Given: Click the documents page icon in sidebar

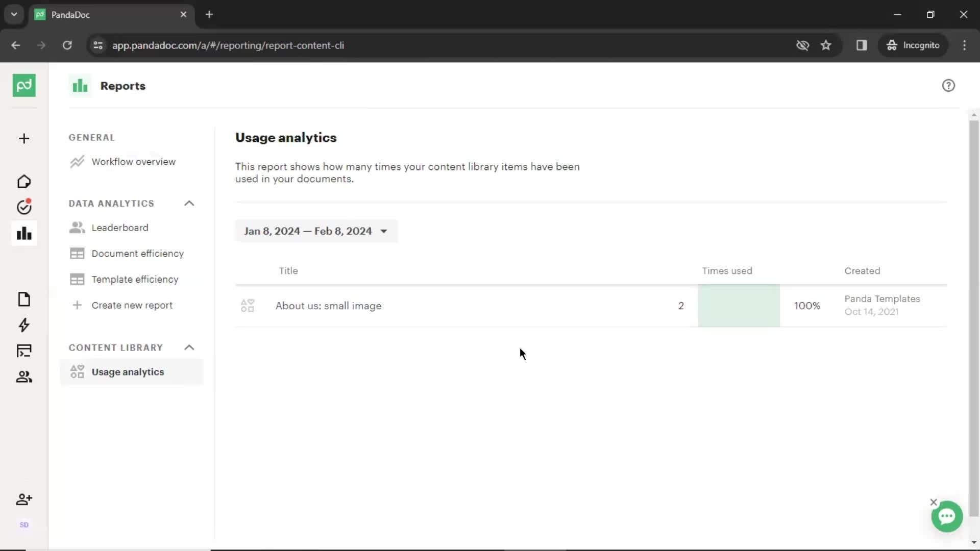Looking at the screenshot, I should click(23, 299).
